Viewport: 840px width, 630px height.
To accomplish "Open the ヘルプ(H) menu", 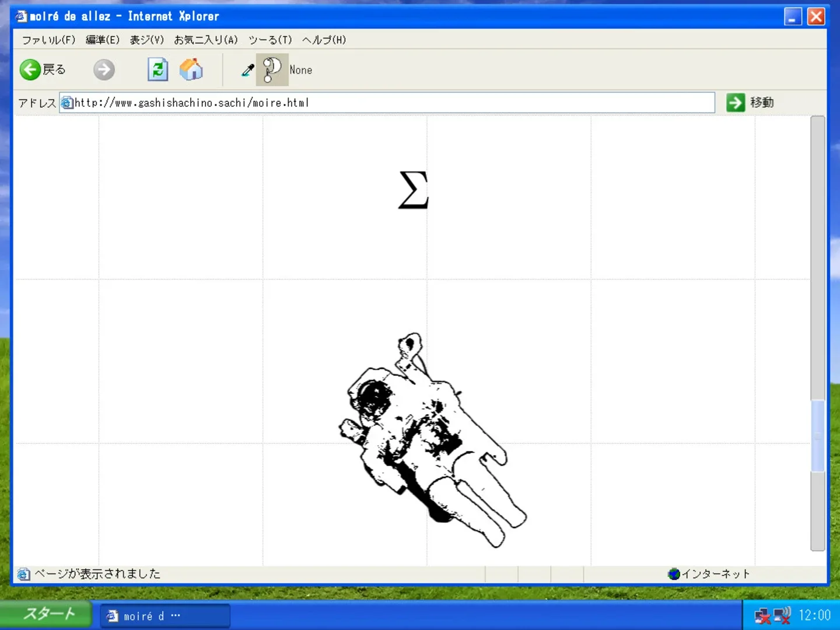I will pyautogui.click(x=324, y=40).
